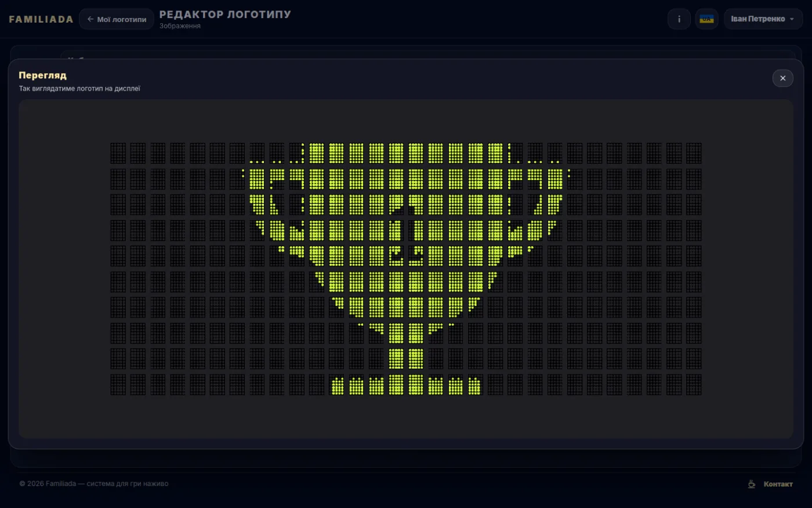This screenshot has width=812, height=508.
Task: Open the Іван Петренко user menu
Action: pyautogui.click(x=763, y=19)
